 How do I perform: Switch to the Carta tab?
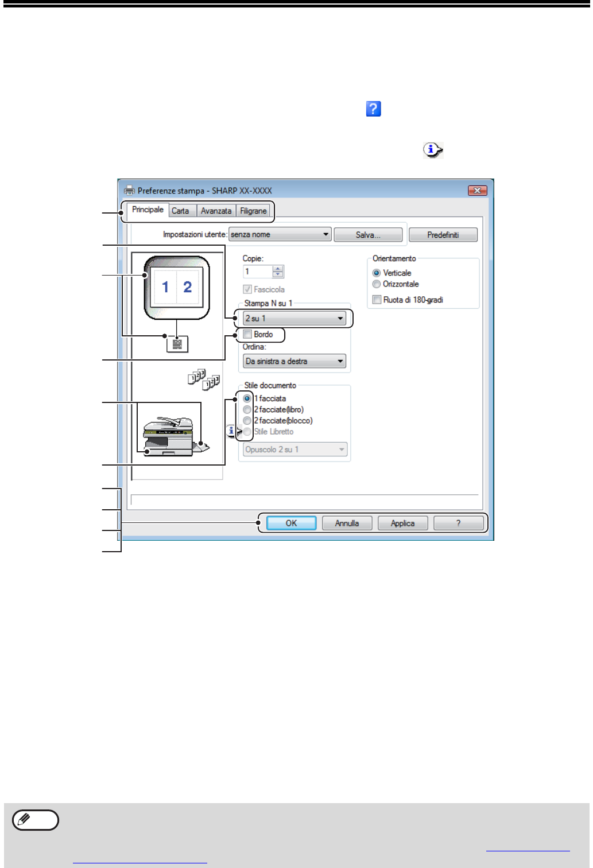pyautogui.click(x=180, y=211)
